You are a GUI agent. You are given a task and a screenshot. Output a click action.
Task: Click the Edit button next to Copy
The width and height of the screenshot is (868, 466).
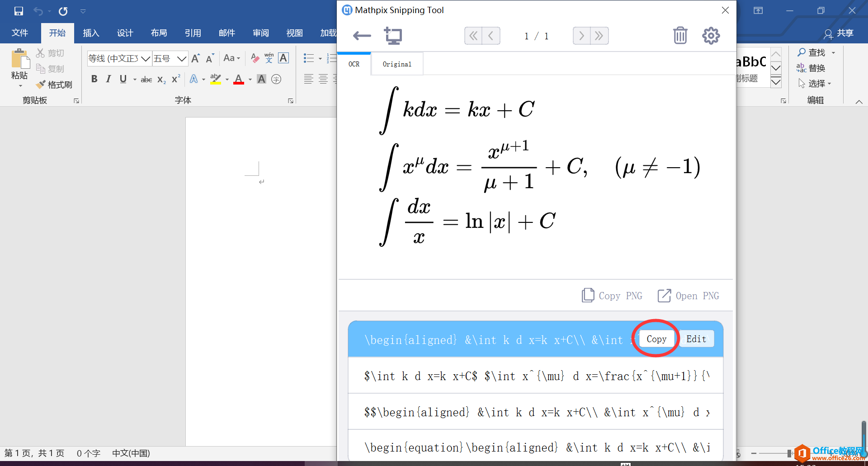tap(696, 339)
